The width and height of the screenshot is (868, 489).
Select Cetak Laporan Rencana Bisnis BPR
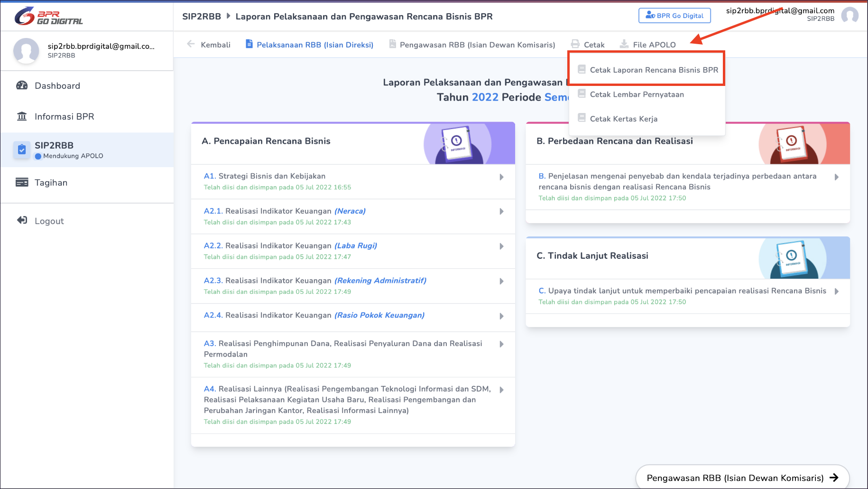(647, 70)
